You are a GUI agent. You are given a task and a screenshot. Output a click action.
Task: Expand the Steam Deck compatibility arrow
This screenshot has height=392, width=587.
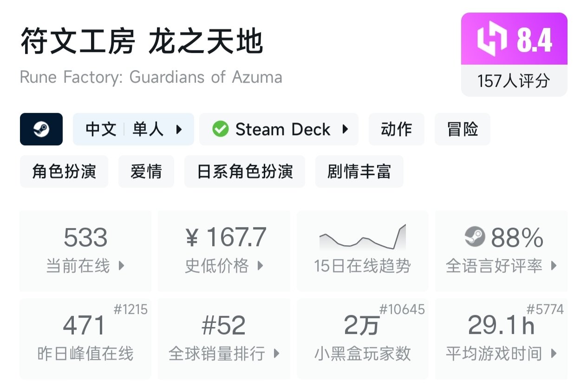tap(345, 129)
